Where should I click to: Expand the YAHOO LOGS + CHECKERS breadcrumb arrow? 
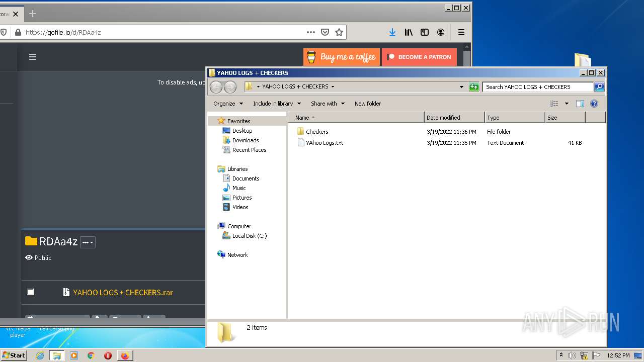click(x=333, y=86)
